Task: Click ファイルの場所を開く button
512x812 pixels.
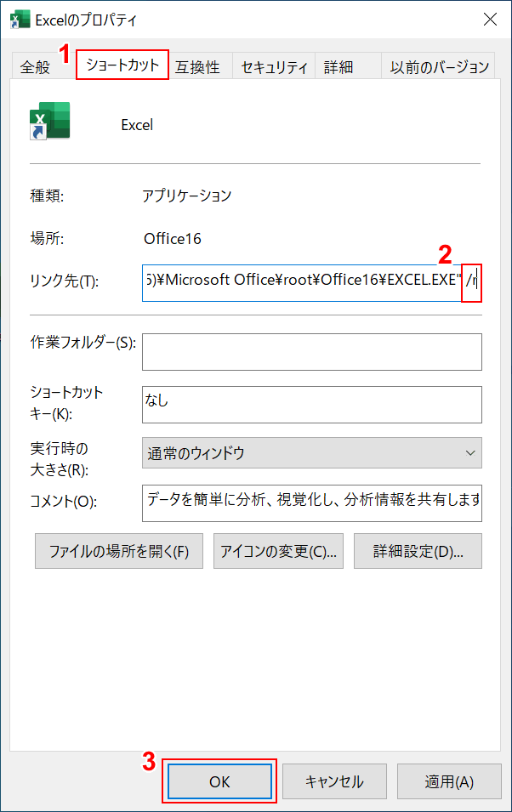Action: pos(119,551)
